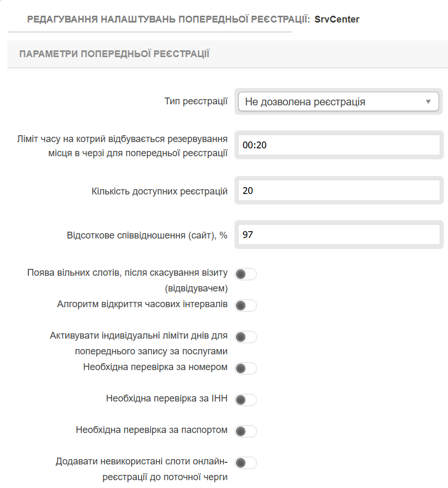This screenshot has height=488, width=448.
Task: Turn on 'Необхідна перевірка за номером'
Action: (246, 368)
